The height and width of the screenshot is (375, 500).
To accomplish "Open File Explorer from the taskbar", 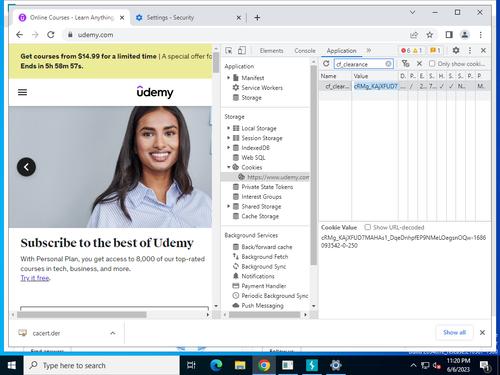I will (240, 365).
